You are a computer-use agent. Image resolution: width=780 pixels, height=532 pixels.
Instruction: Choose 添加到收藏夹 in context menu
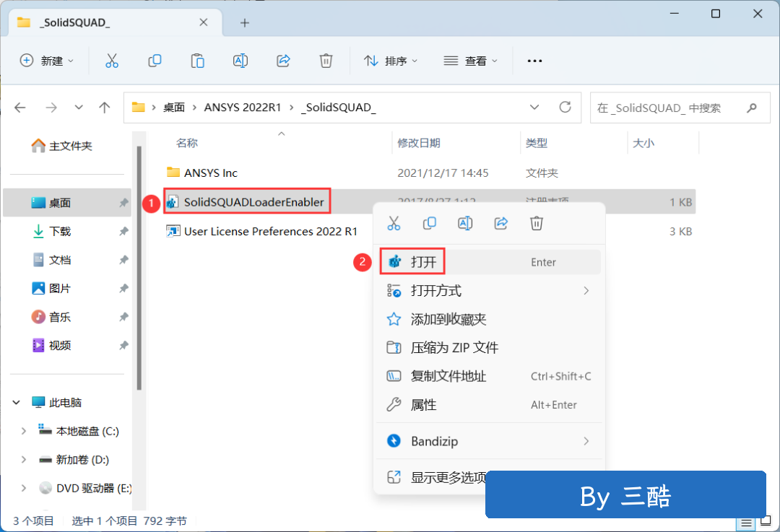489,319
